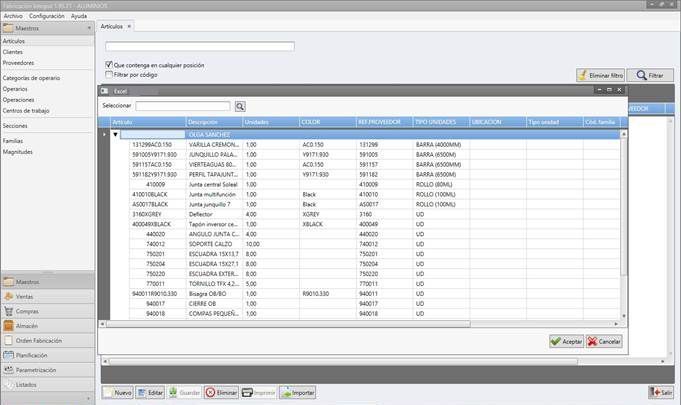Close the Artículos tab
The height and width of the screenshot is (405, 681).
[x=129, y=26]
